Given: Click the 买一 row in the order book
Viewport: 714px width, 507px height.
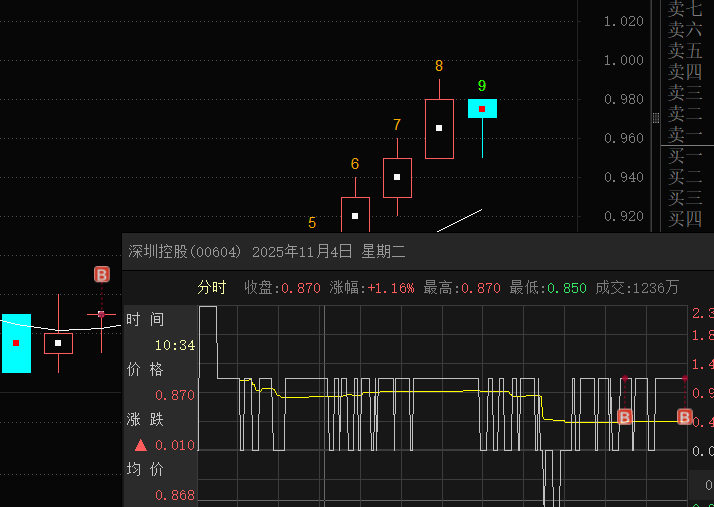Looking at the screenshot, I should 687,156.
